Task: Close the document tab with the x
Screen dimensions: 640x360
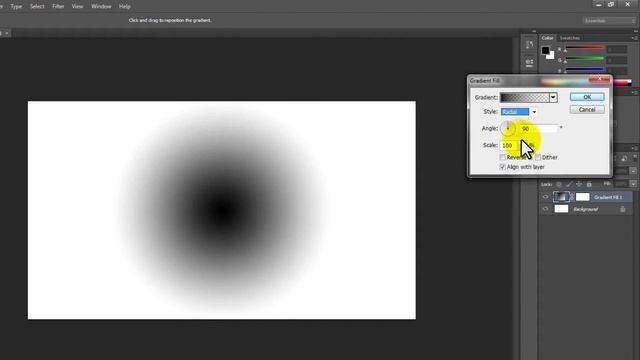Action: click(x=7, y=33)
